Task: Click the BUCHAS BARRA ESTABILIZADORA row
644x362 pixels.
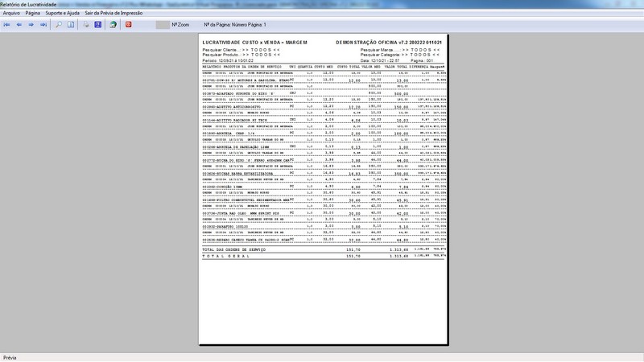Action: tap(324, 174)
